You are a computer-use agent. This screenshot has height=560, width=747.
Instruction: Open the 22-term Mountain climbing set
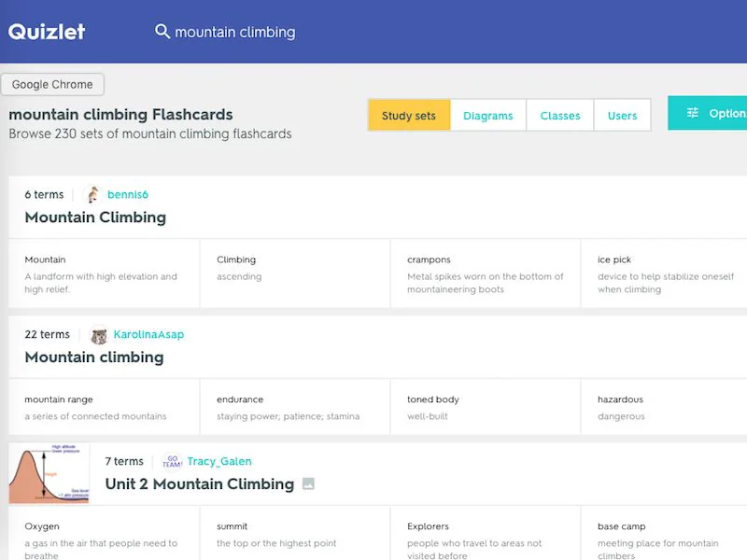pyautogui.click(x=94, y=357)
